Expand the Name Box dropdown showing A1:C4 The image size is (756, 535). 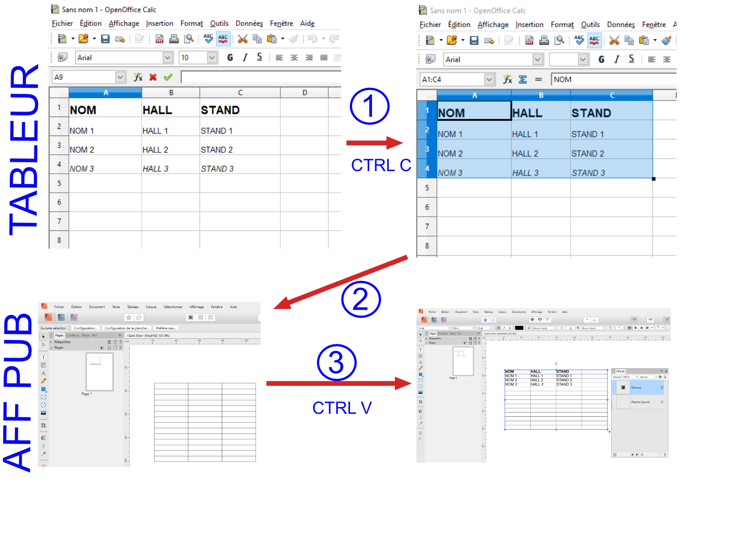click(489, 80)
